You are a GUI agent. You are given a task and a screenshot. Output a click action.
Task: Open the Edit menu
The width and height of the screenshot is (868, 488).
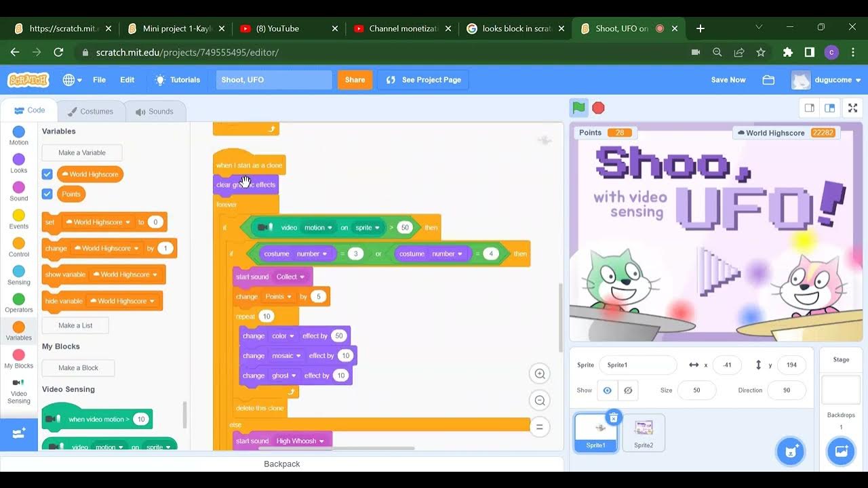tap(127, 80)
